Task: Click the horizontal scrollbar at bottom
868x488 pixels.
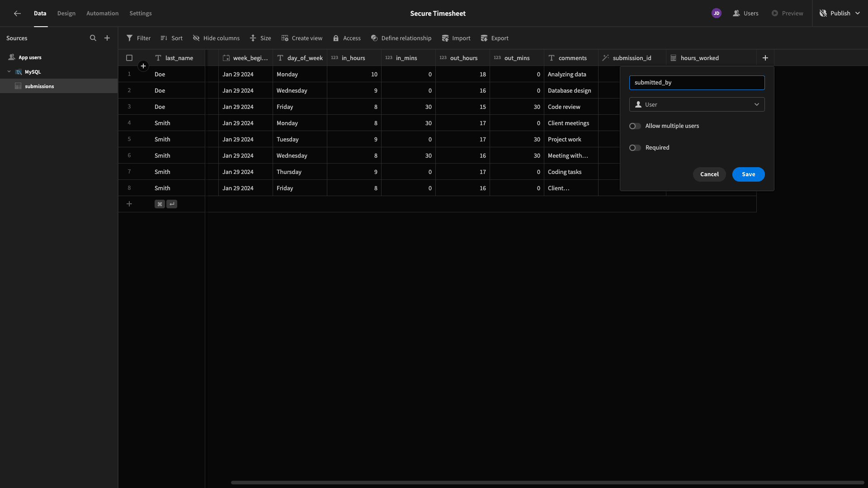Action: (547, 483)
